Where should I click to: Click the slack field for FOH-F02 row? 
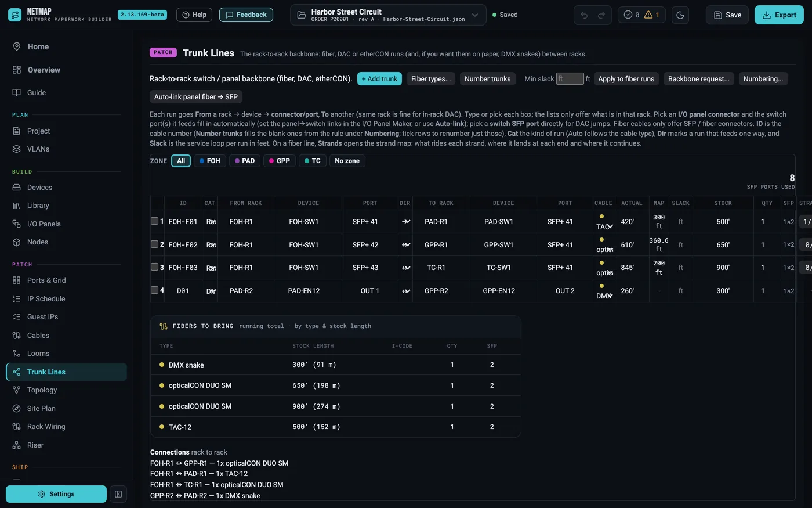(x=681, y=245)
